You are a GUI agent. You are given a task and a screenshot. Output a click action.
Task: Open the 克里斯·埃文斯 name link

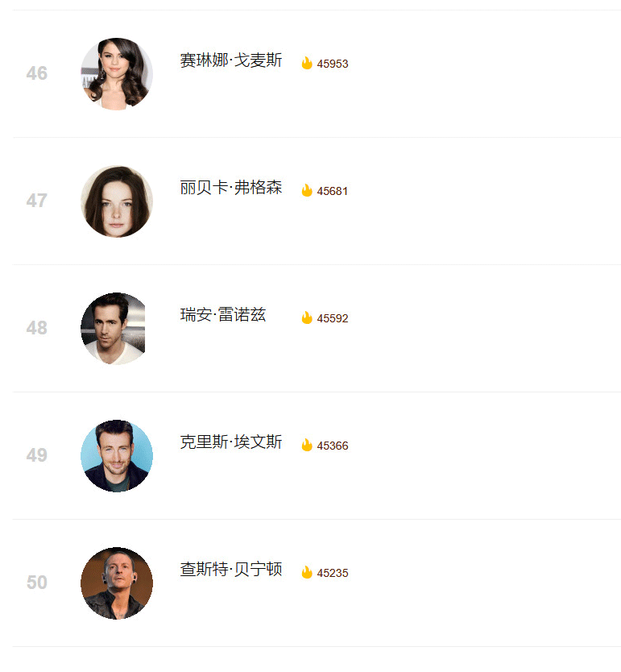pyautogui.click(x=231, y=442)
